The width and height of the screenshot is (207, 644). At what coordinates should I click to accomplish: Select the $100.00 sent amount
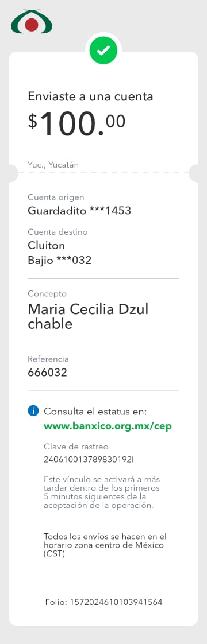[x=76, y=123]
